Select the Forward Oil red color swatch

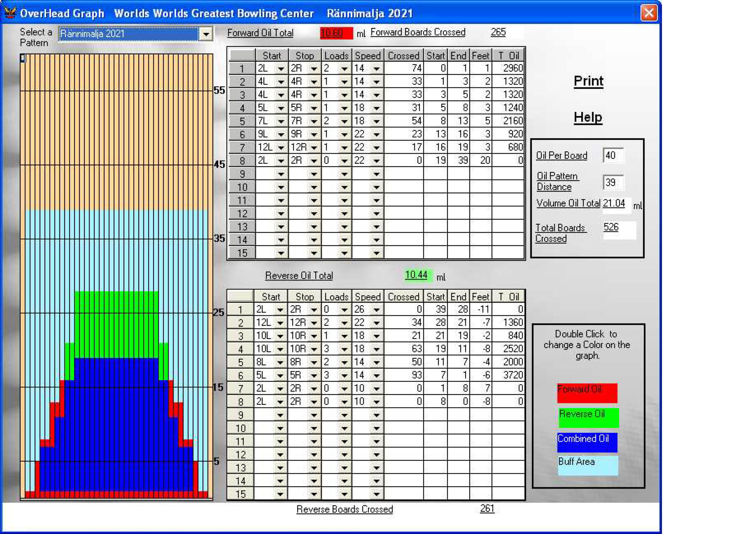587,393
